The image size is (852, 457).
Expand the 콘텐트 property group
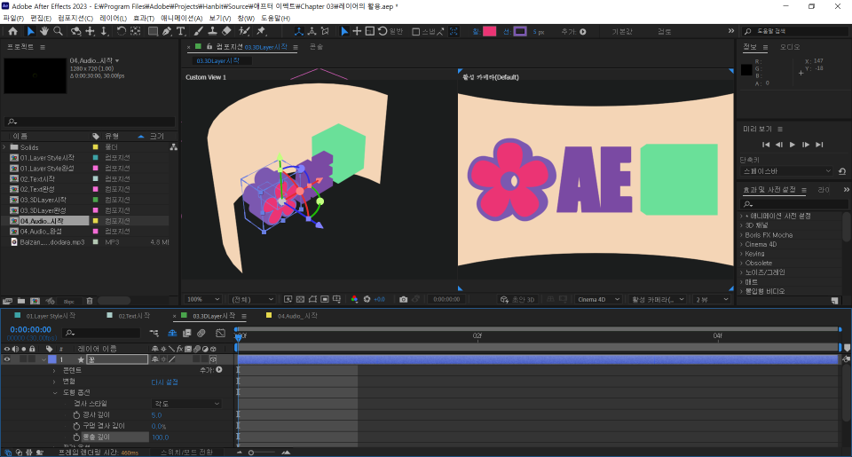(x=54, y=371)
